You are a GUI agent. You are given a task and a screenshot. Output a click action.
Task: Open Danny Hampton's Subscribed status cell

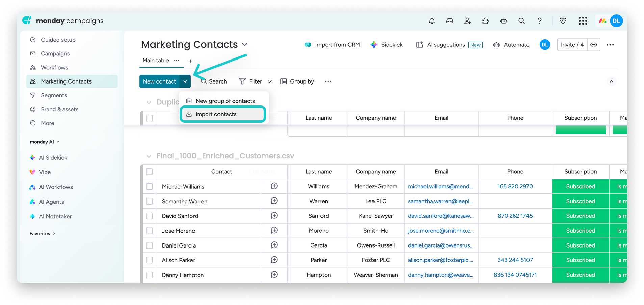[x=581, y=275]
